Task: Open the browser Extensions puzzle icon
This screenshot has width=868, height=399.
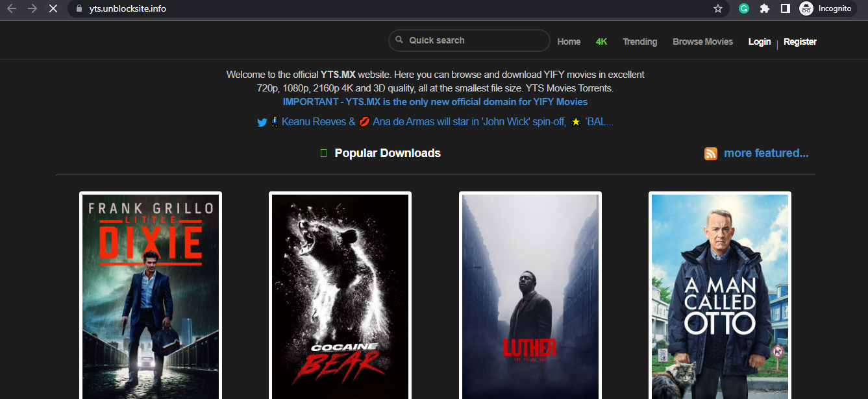Action: pyautogui.click(x=765, y=8)
